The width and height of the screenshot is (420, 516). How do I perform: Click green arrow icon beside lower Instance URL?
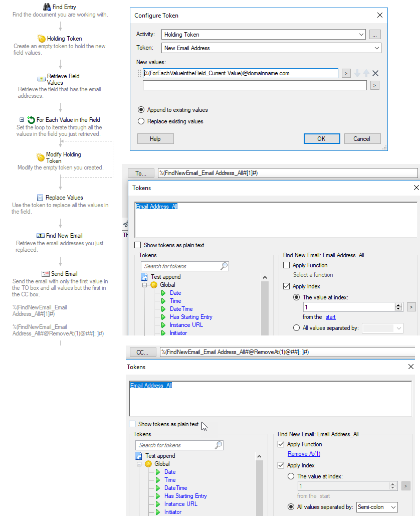(x=158, y=504)
